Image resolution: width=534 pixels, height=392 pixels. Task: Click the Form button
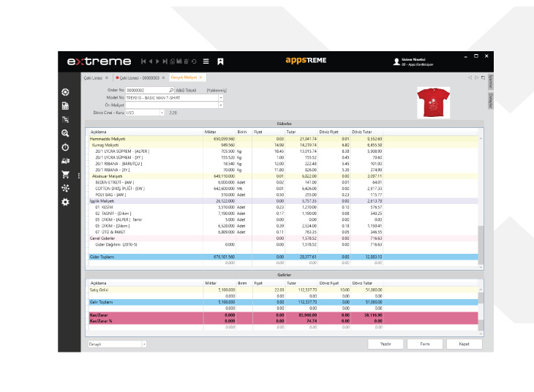point(425,344)
